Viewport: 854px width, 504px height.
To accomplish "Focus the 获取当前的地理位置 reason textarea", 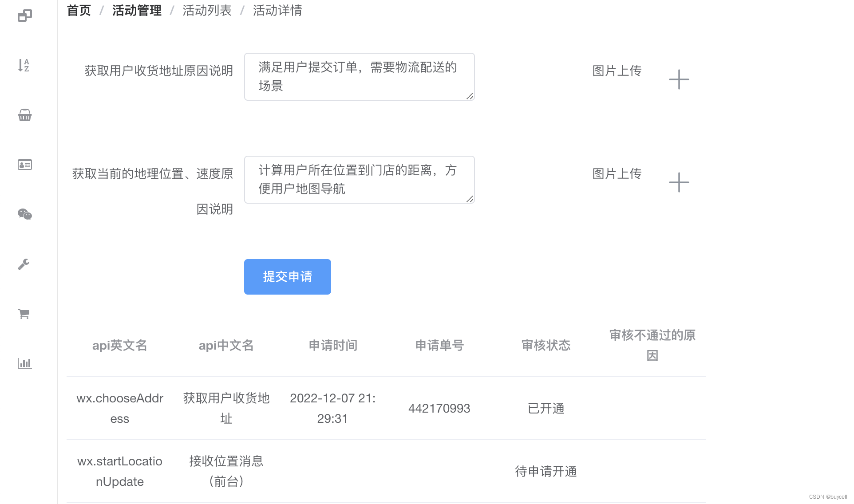I will 360,180.
